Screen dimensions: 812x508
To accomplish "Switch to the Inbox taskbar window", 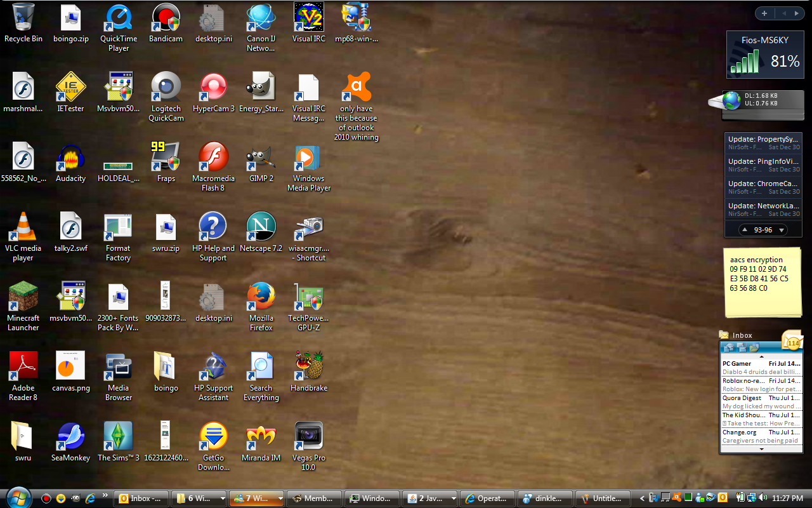I will [143, 498].
